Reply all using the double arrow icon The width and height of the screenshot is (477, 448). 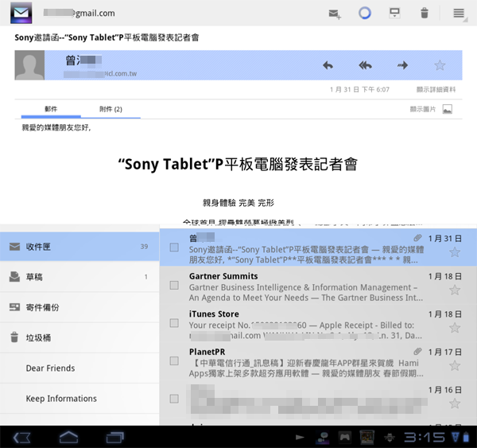pyautogui.click(x=365, y=65)
